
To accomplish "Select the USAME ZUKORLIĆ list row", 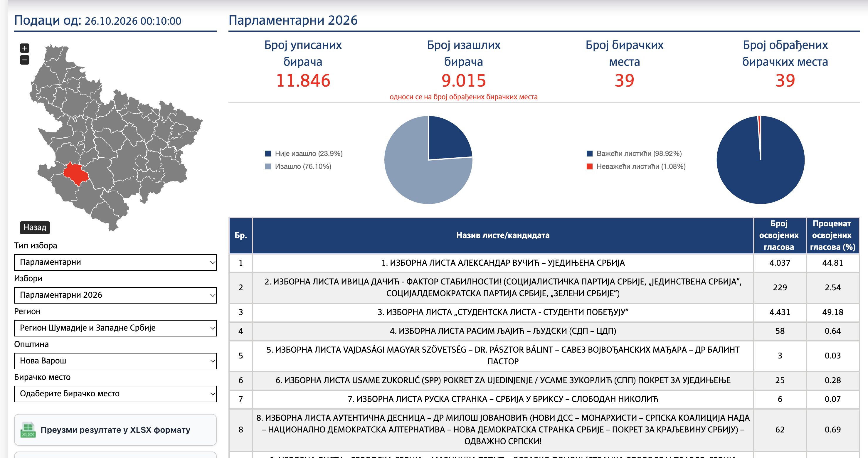I will tap(544, 380).
